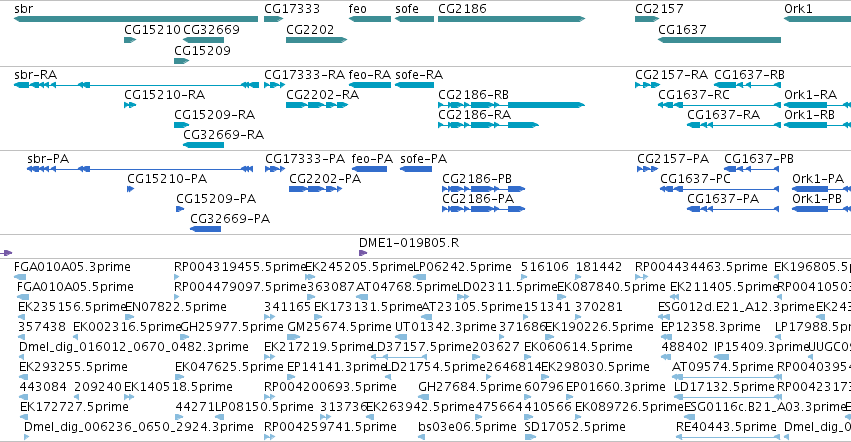Click the CG15209 gene glyph

[x=181, y=61]
